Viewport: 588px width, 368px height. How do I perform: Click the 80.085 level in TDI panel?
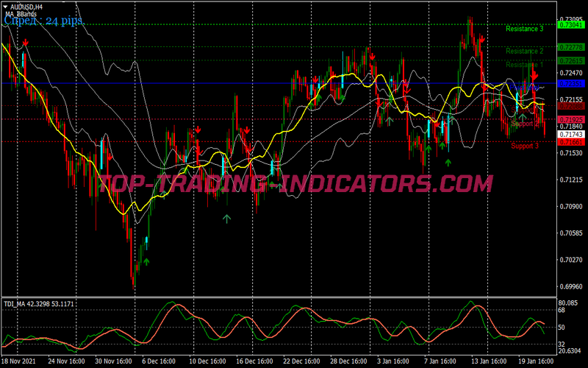pos(567,302)
